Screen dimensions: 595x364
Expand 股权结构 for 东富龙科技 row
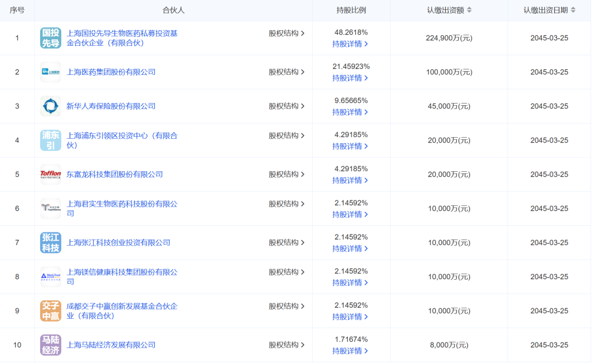[286, 175]
